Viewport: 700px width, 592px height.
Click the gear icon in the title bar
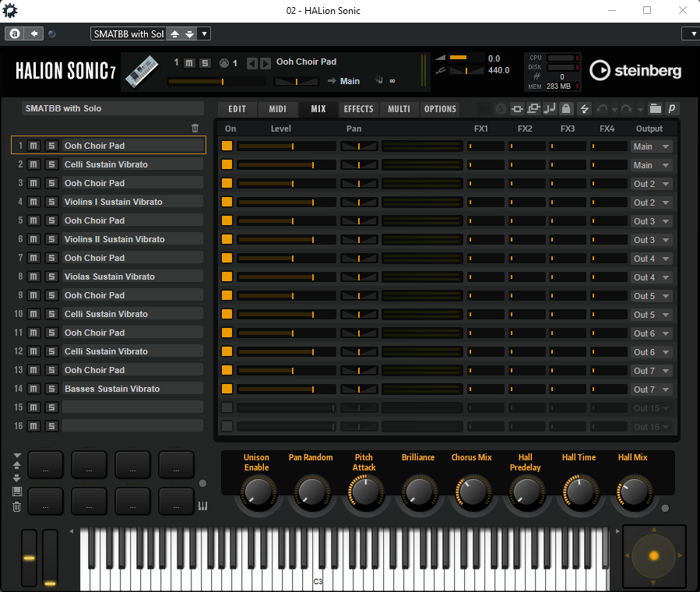click(x=10, y=10)
